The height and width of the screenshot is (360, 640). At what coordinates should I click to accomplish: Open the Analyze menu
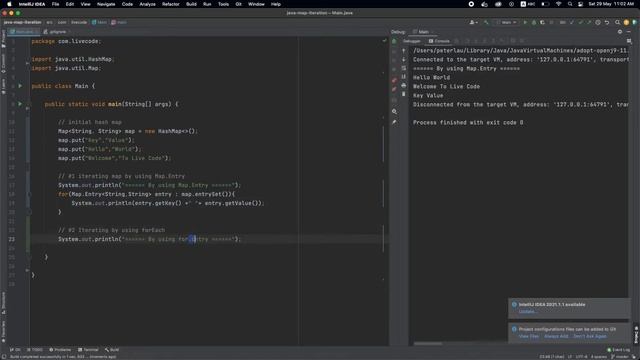click(147, 4)
